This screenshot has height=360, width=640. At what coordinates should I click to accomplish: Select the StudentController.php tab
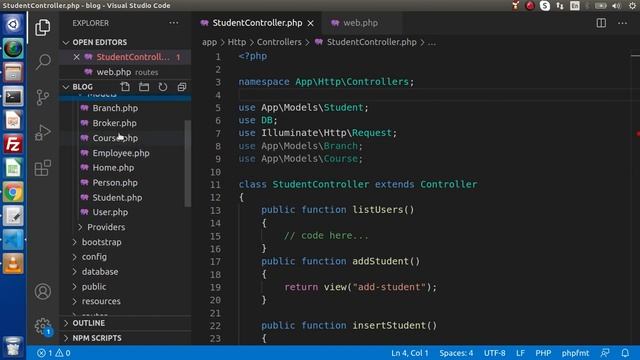pos(257,23)
